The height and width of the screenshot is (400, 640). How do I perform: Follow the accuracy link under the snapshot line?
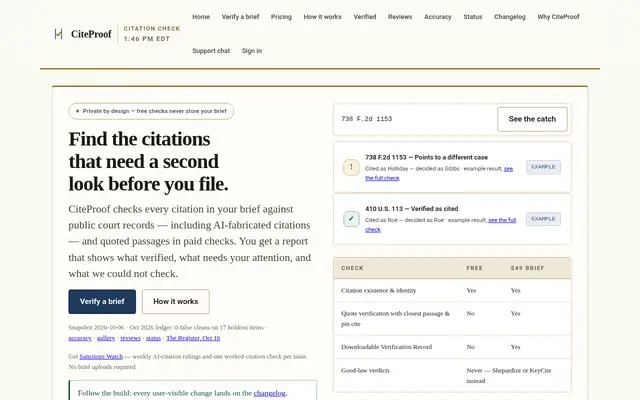click(x=80, y=338)
